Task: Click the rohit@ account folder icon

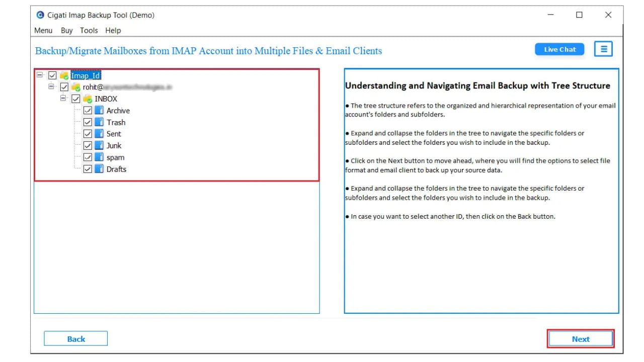Action: pyautogui.click(x=76, y=87)
